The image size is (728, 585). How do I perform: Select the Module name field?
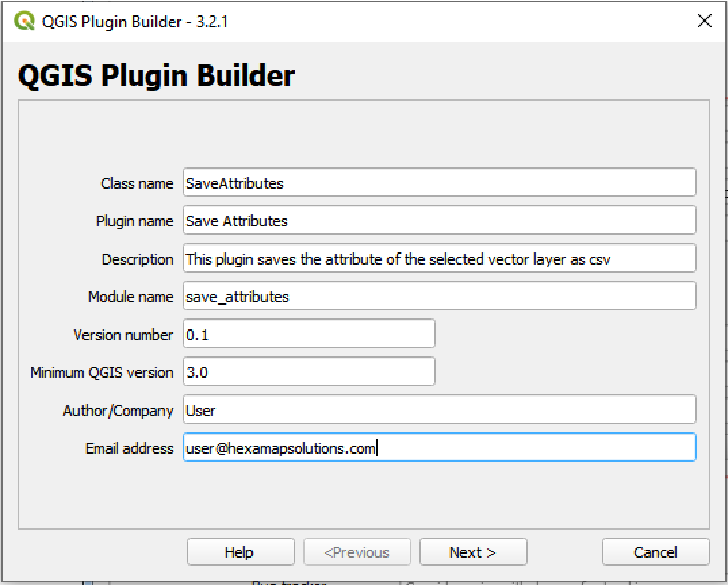click(x=439, y=296)
